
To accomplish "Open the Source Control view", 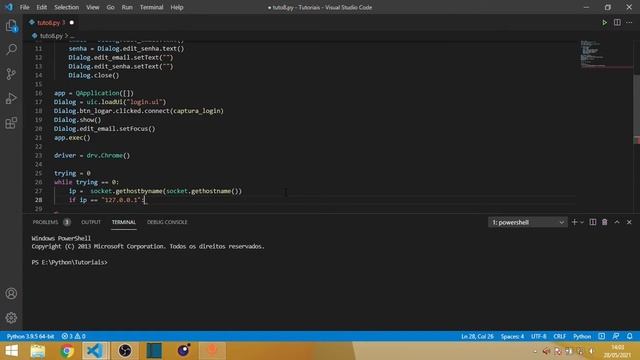I will (x=11, y=74).
